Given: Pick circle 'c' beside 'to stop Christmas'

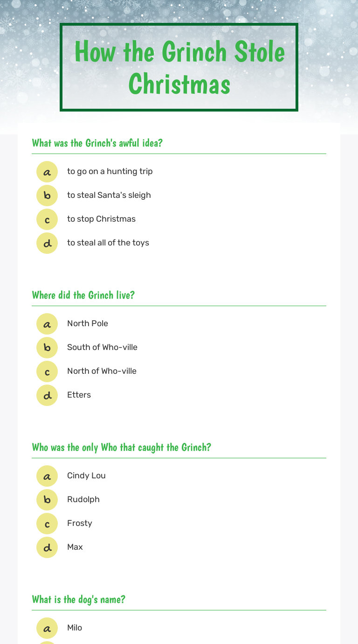Looking at the screenshot, I should pos(47,219).
